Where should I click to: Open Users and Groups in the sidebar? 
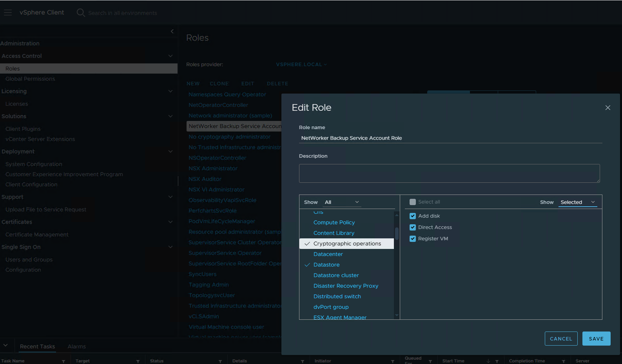[29, 259]
